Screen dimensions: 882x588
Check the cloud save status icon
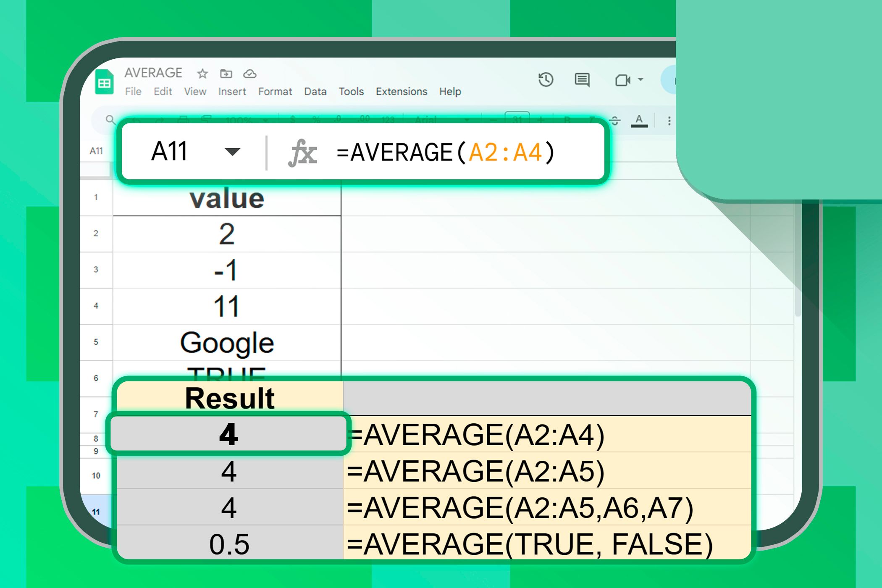(250, 74)
